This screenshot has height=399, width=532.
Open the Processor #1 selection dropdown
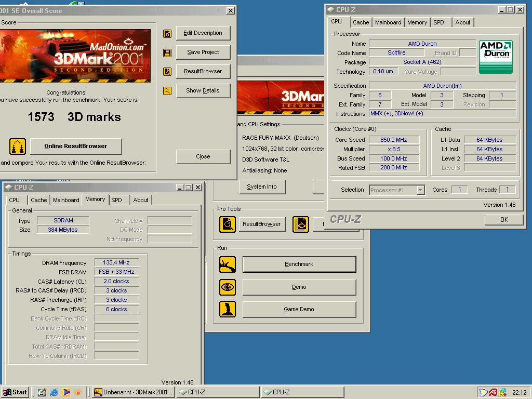(x=420, y=190)
